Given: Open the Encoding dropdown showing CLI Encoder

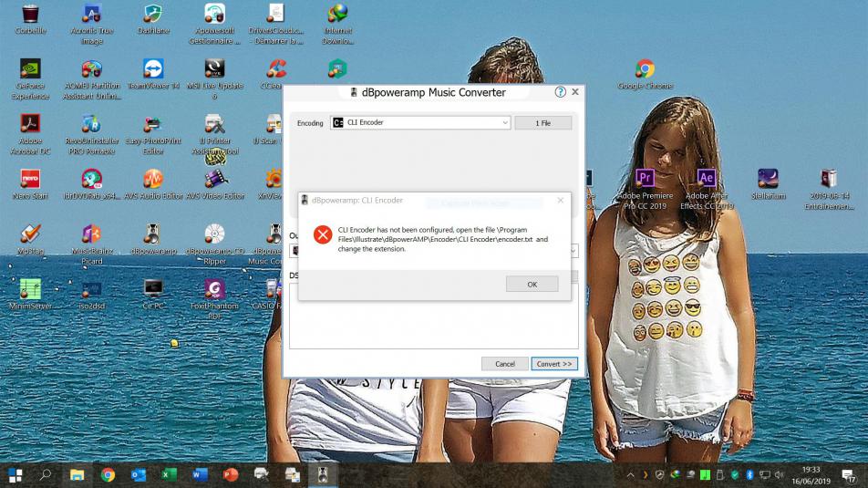Looking at the screenshot, I should pyautogui.click(x=420, y=122).
